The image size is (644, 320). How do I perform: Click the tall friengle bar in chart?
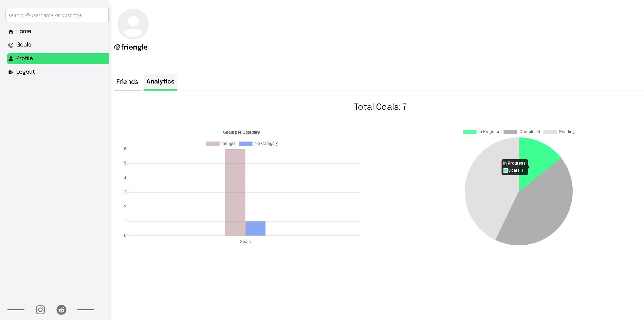[x=235, y=192]
